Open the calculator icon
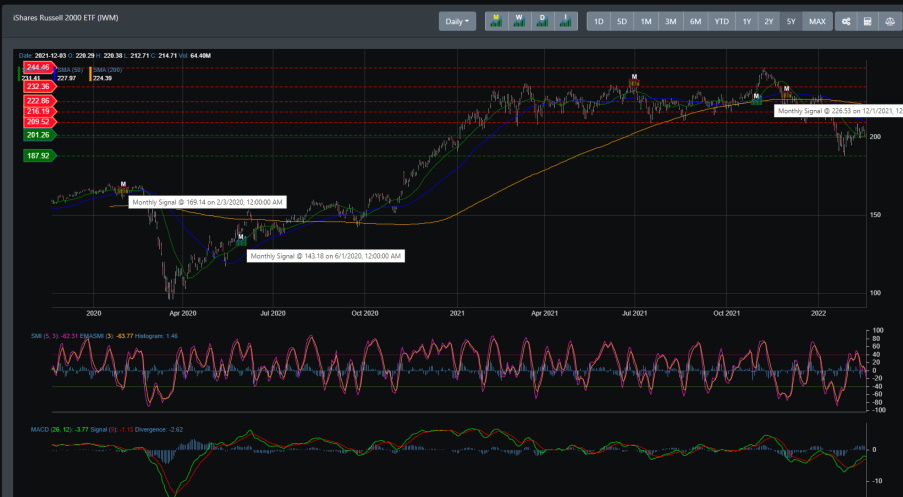The image size is (903, 497). (868, 21)
